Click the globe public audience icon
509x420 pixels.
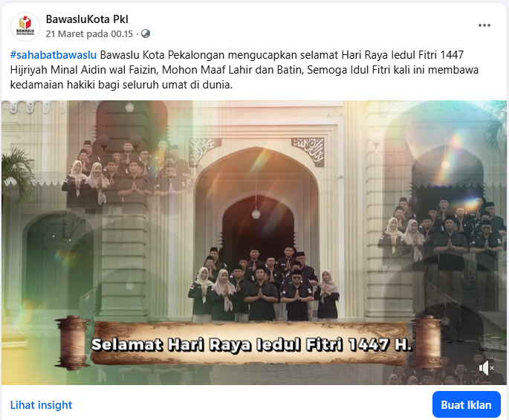[x=146, y=33]
